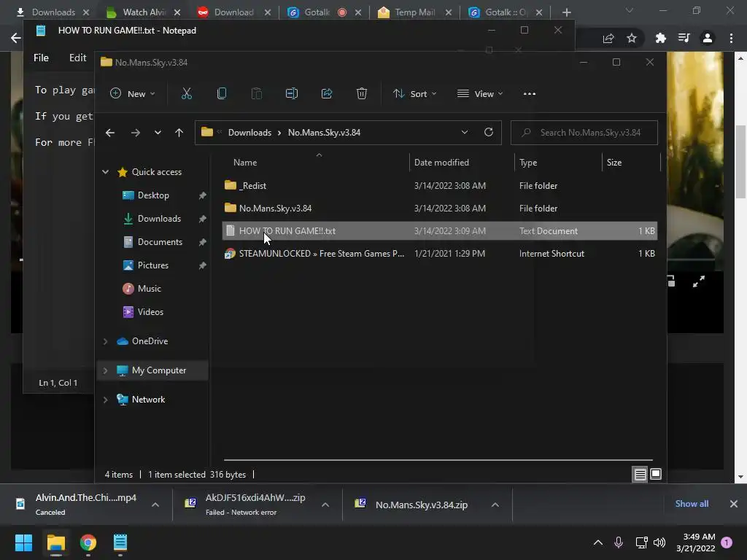Screen dimensions: 747x560
Task: Click the volume speaker icon in tray
Action: click(x=659, y=542)
